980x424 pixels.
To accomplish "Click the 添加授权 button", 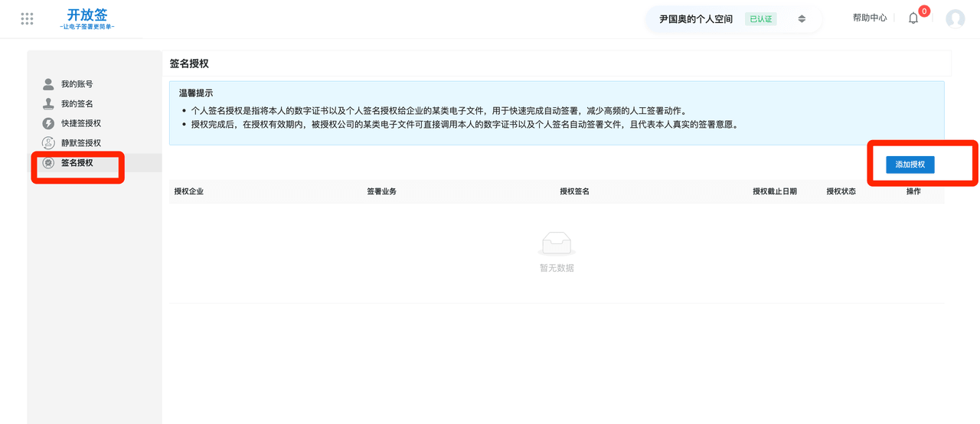I will click(x=910, y=165).
